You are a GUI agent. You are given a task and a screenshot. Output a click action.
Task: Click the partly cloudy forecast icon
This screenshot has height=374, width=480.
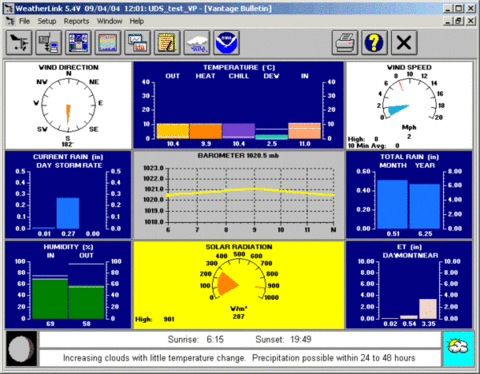(458, 348)
